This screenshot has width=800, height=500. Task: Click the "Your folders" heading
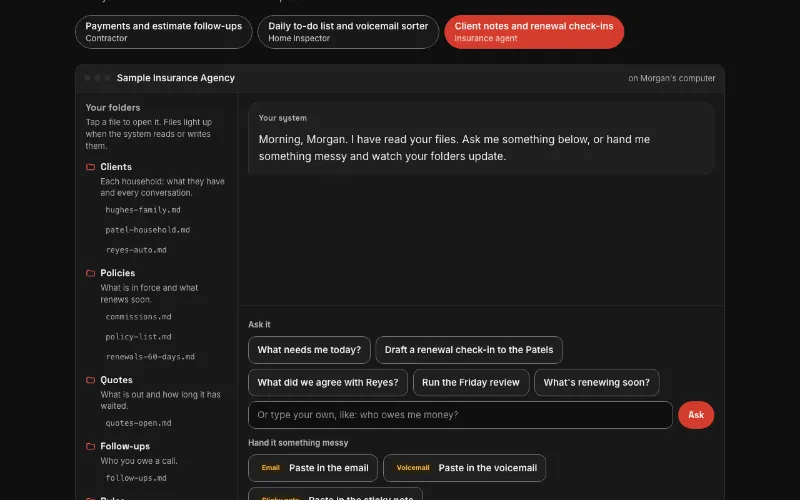click(x=113, y=108)
